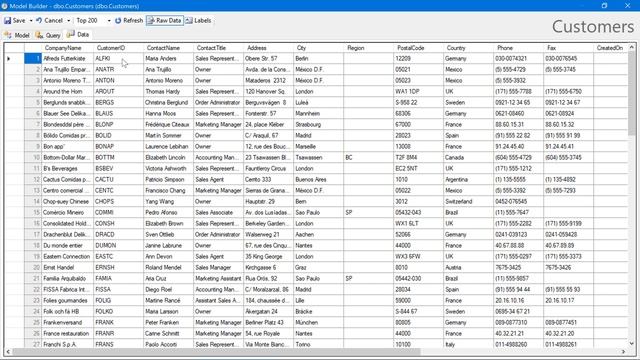Select the 05432-043 postal code cell
640x360 pixels.
point(418,213)
